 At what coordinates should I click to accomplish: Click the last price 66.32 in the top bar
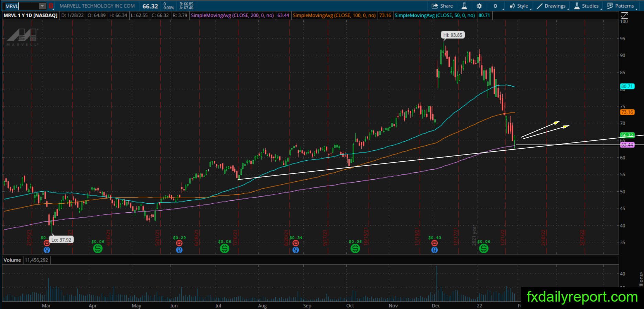150,6
